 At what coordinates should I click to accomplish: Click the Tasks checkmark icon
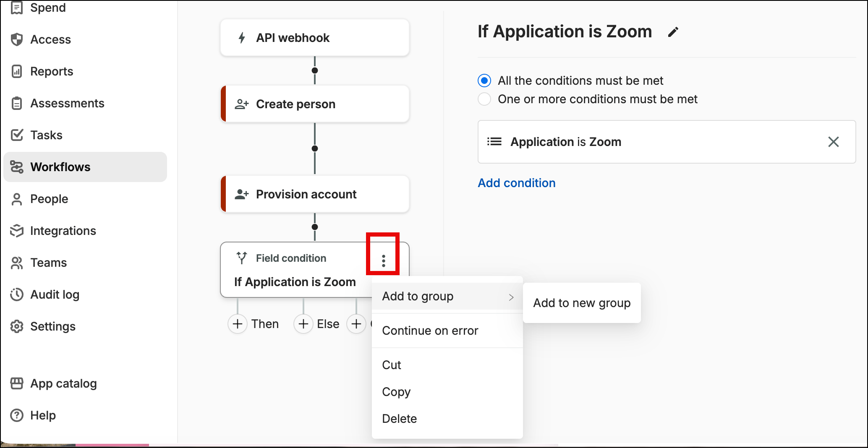click(x=17, y=135)
